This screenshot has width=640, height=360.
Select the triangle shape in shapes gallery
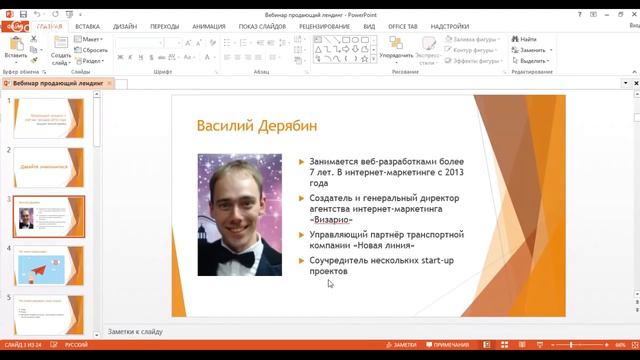(318, 49)
